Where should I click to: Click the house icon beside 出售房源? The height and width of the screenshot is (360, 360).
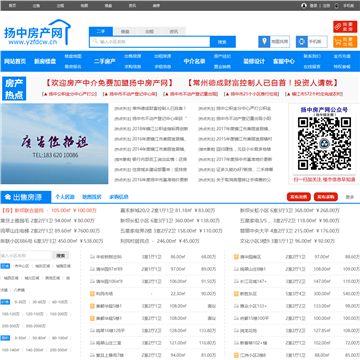point(7,197)
